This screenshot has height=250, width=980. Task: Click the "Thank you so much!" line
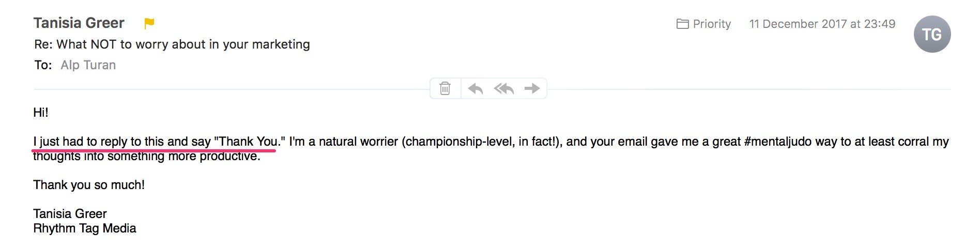[89, 185]
